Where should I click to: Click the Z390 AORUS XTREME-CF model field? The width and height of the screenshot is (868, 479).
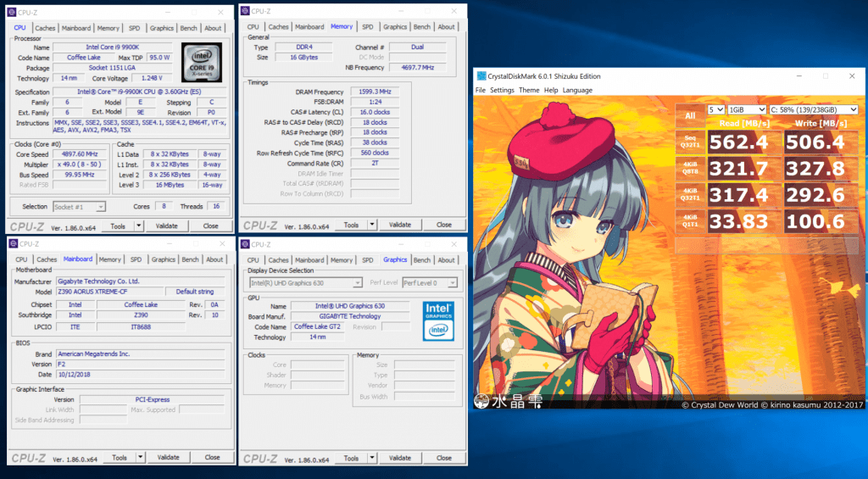(110, 292)
